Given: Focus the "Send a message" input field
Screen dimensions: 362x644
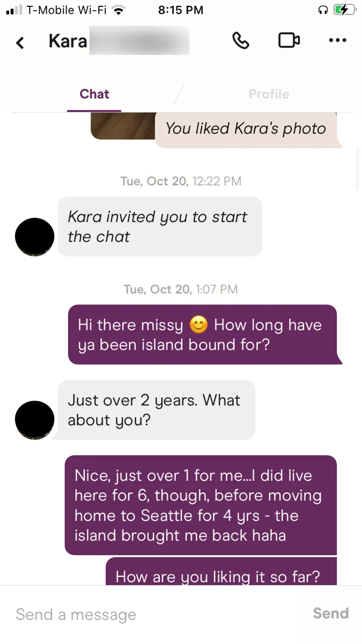Looking at the screenshot, I should 155,614.
